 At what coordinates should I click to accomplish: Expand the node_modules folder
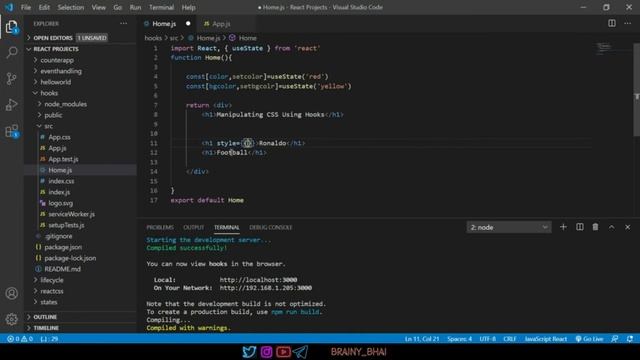(x=81, y=104)
